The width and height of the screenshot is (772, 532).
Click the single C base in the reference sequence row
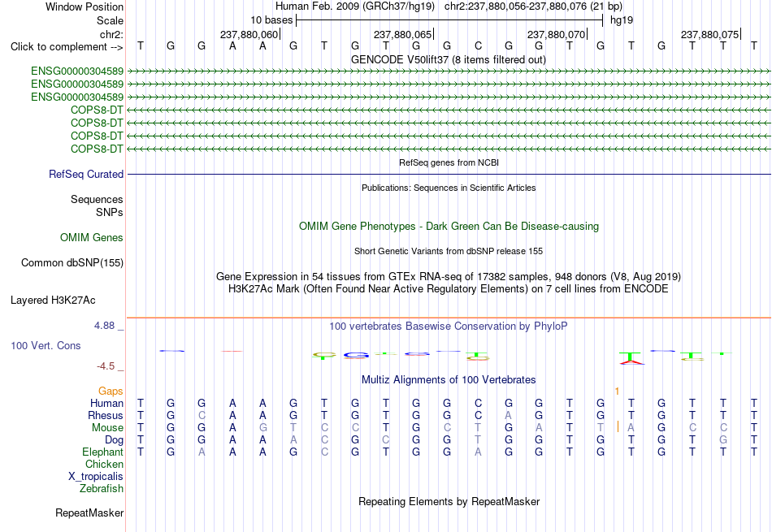478,46
